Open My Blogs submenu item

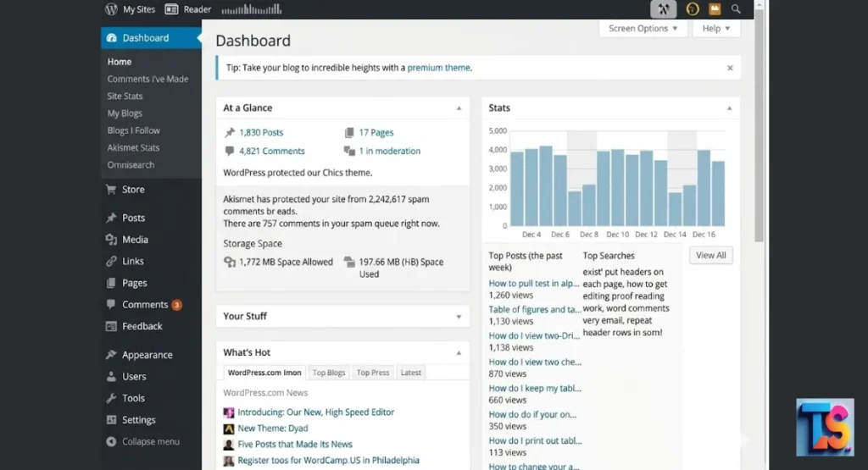coord(125,113)
